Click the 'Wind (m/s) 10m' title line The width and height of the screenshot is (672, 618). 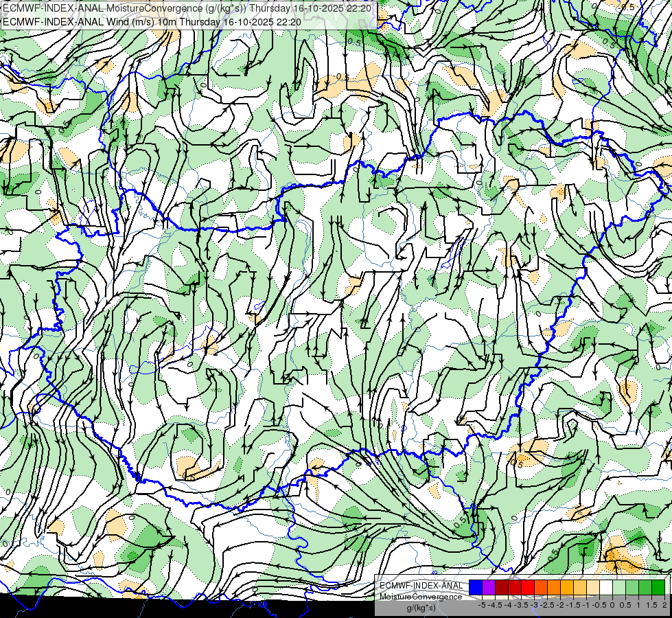point(152,21)
